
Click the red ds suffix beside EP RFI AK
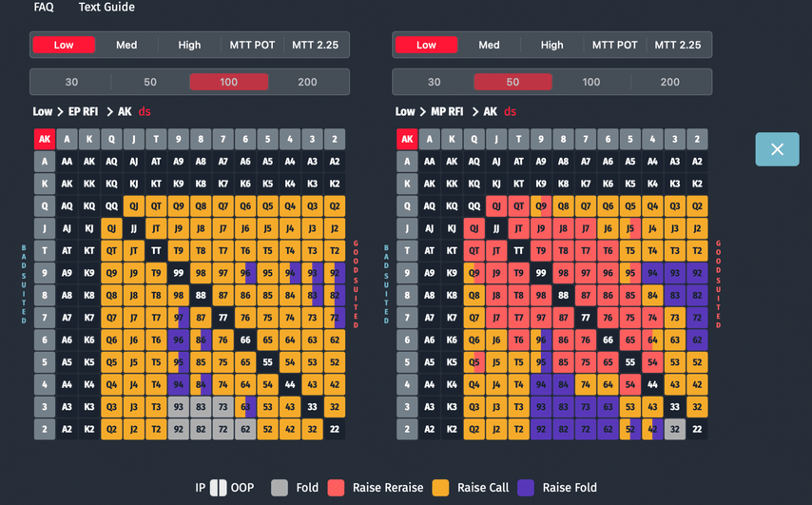pos(145,112)
